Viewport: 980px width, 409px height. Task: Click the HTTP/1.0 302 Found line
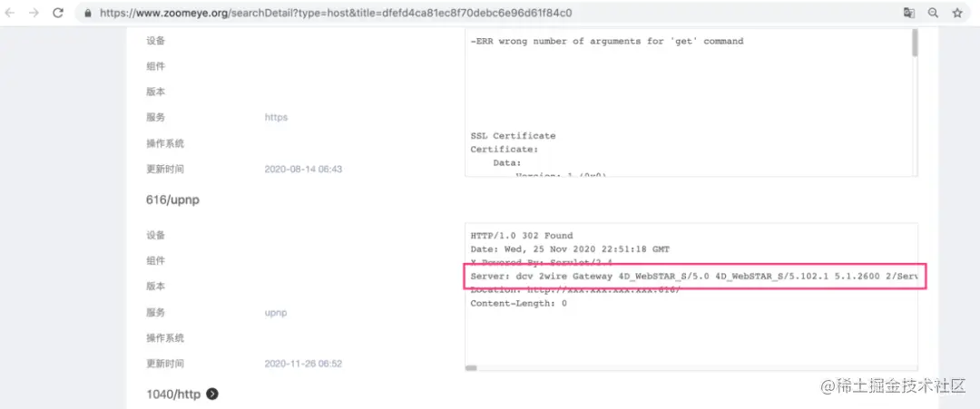coord(521,236)
